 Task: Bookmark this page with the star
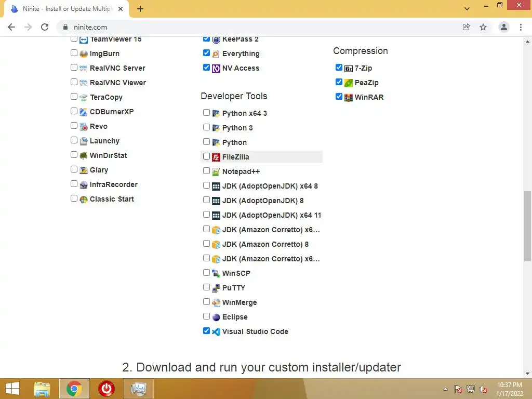click(x=483, y=27)
